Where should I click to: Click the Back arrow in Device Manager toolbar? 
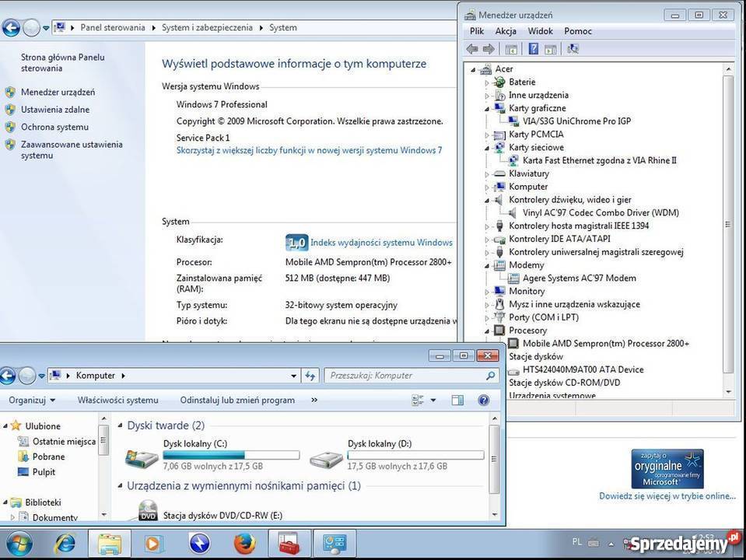point(472,49)
